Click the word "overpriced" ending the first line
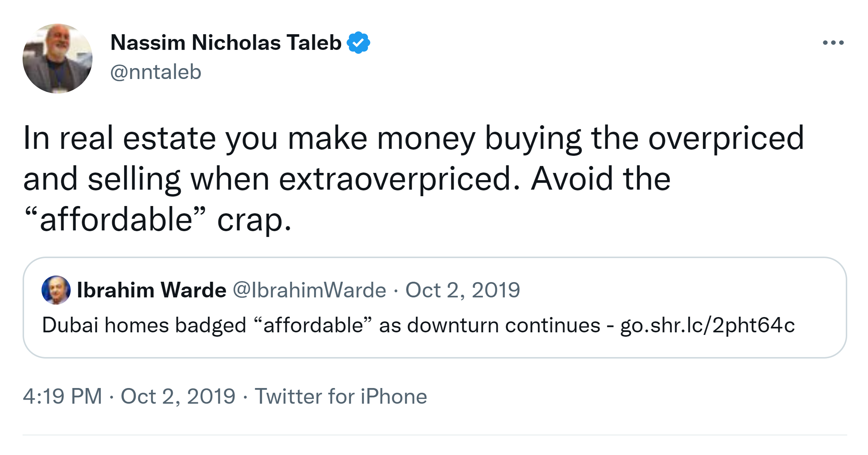The image size is (868, 455). pos(726,138)
